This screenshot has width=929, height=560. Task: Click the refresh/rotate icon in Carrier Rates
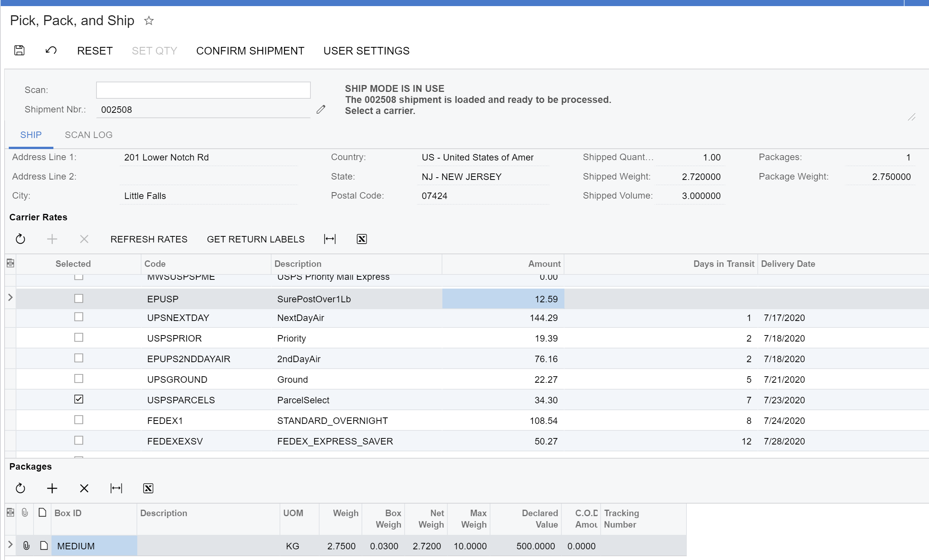[x=21, y=239]
